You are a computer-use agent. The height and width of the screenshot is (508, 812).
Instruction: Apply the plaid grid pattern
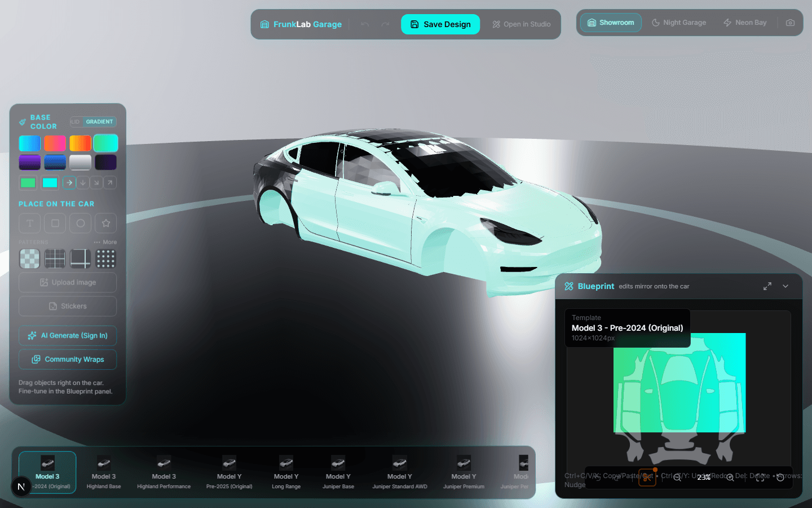click(x=55, y=259)
